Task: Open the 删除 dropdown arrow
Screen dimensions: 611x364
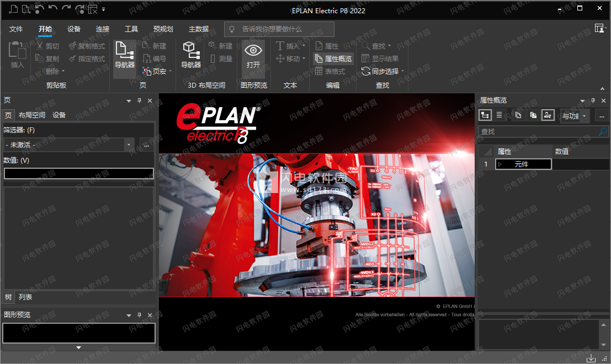Action: point(63,71)
